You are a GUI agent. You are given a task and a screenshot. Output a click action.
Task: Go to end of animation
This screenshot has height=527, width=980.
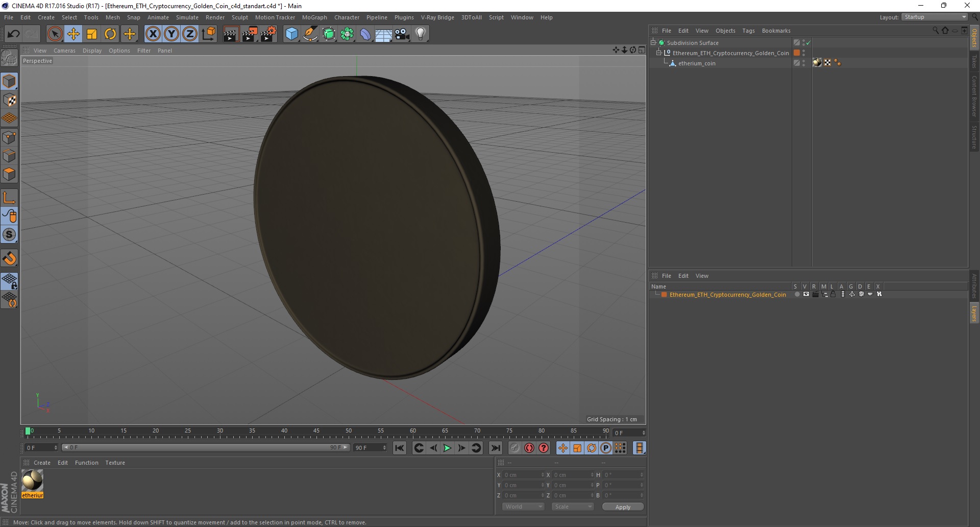click(495, 448)
